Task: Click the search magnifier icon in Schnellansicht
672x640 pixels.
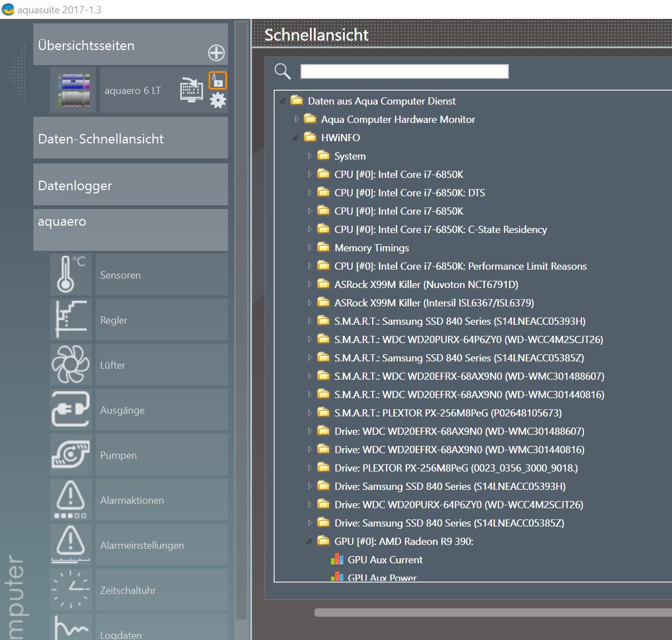Action: pyautogui.click(x=283, y=71)
